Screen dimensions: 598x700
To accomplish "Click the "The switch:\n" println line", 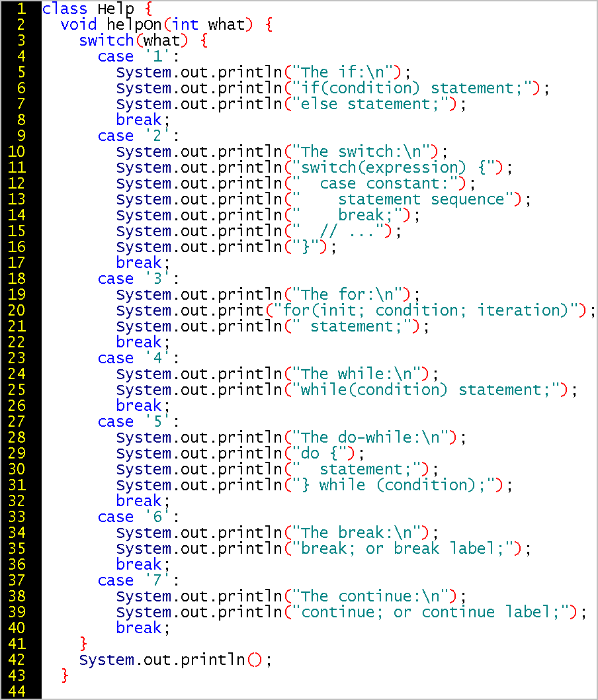I will (x=282, y=152).
